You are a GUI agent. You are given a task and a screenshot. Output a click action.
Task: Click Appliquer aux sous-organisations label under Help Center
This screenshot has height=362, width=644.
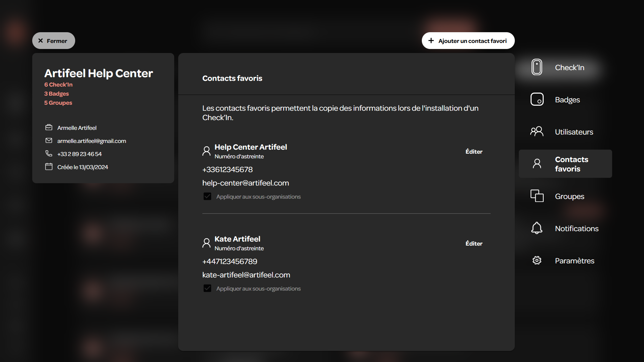(x=258, y=197)
